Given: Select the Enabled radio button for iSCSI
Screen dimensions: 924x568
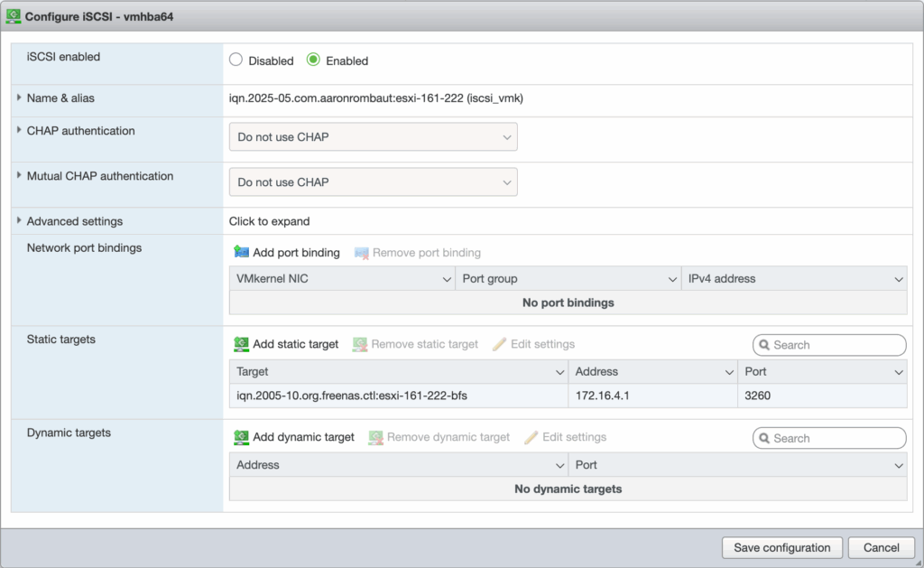Looking at the screenshot, I should pos(313,61).
